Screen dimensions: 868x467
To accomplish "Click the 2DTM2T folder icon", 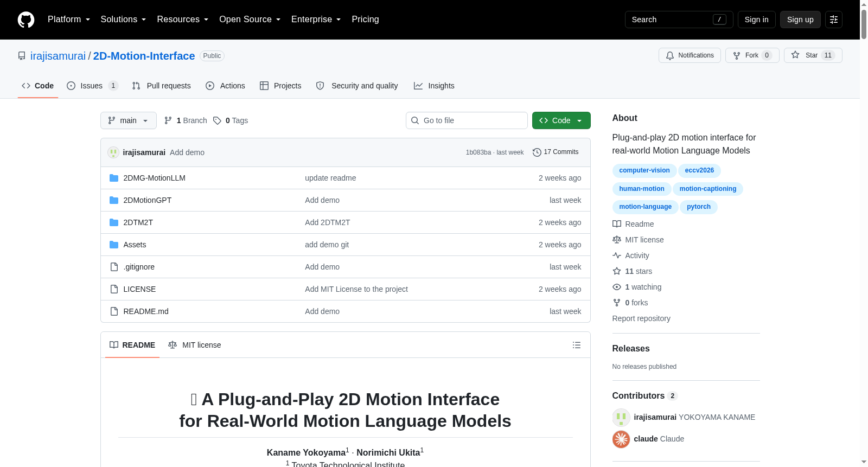I will [x=114, y=222].
